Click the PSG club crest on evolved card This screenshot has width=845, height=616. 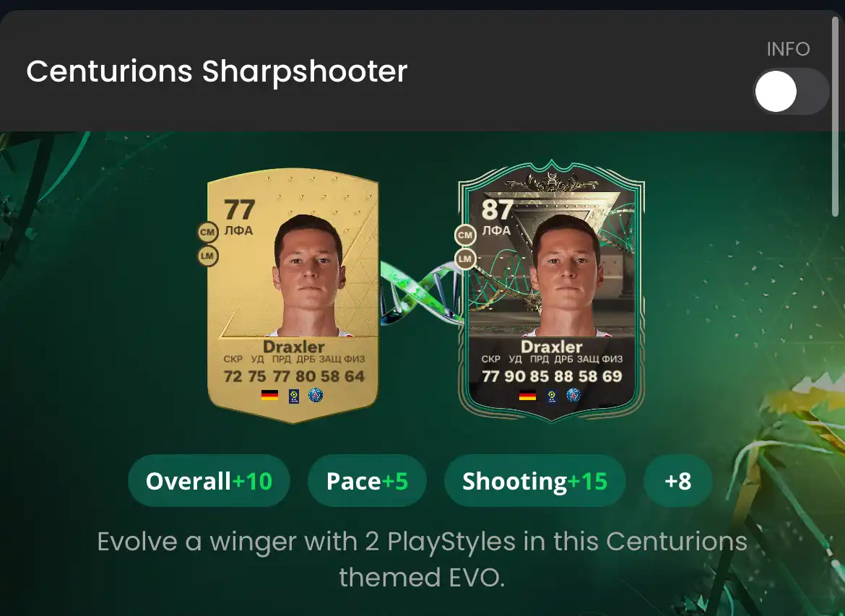(573, 395)
